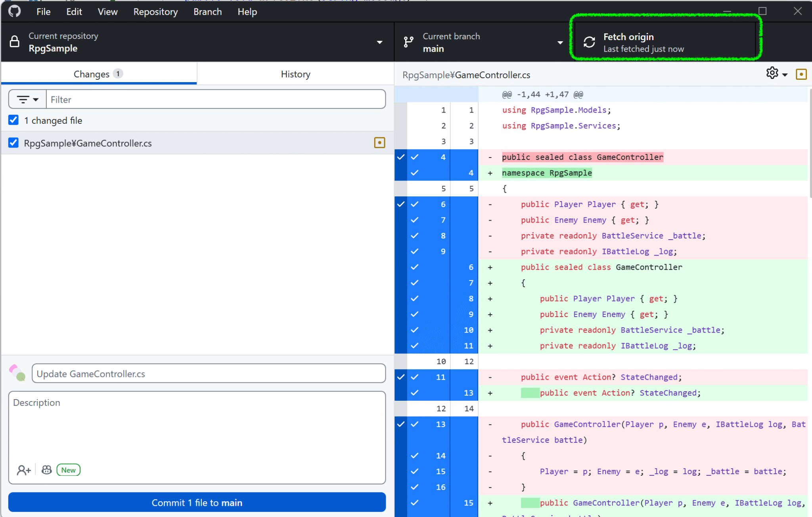
Task: Expand the filter options chevron
Action: coord(35,99)
